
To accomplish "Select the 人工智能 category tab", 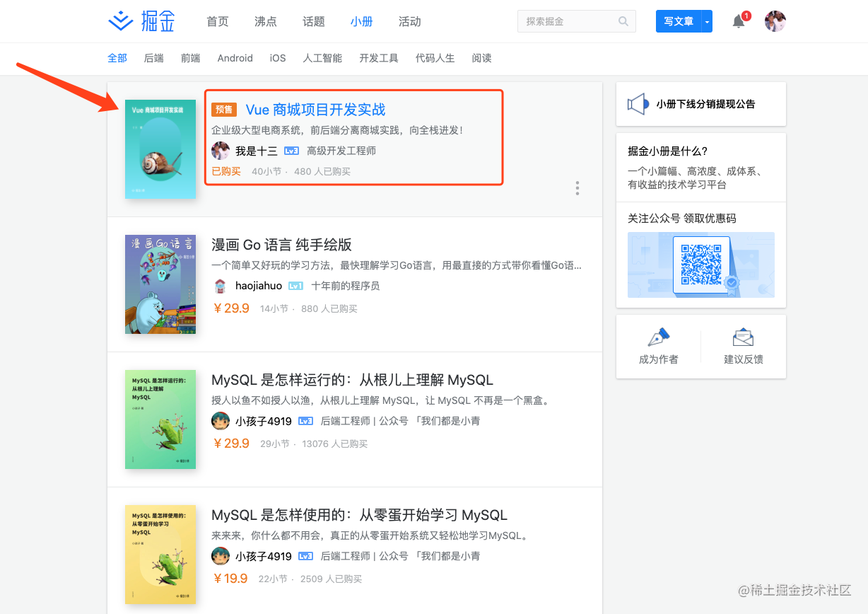I will click(x=323, y=58).
